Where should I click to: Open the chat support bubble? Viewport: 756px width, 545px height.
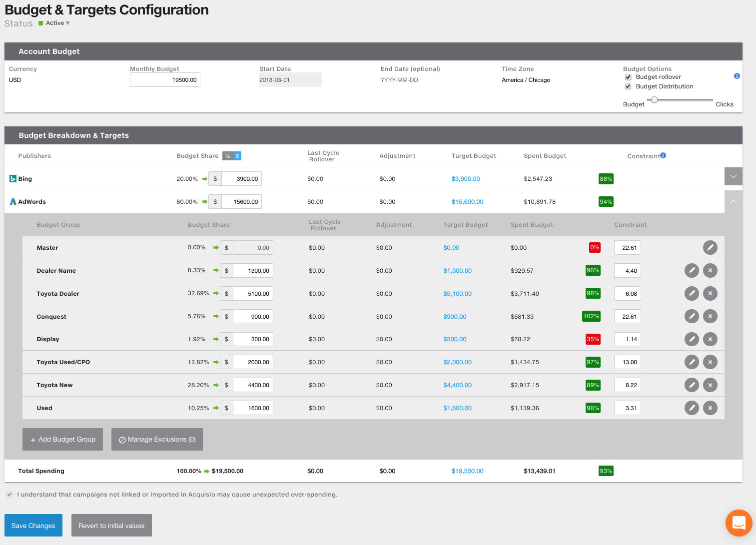point(739,523)
